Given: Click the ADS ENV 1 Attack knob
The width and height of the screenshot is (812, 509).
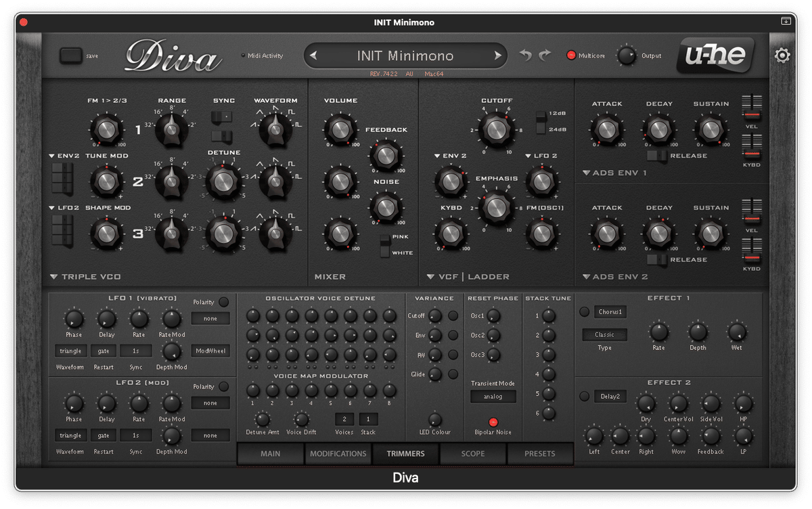Looking at the screenshot, I should click(x=606, y=129).
